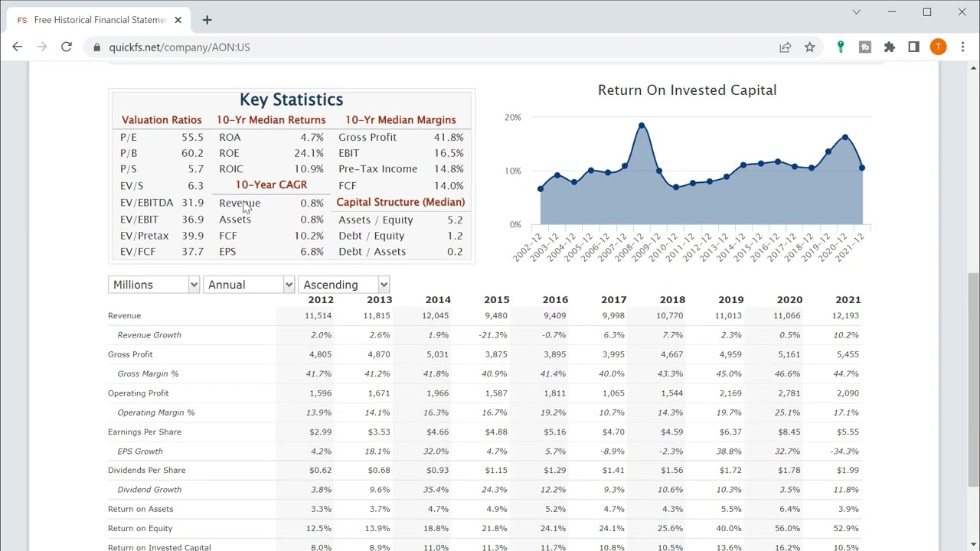This screenshot has height=551, width=980.
Task: Open the orange profile avatar
Action: point(938,47)
